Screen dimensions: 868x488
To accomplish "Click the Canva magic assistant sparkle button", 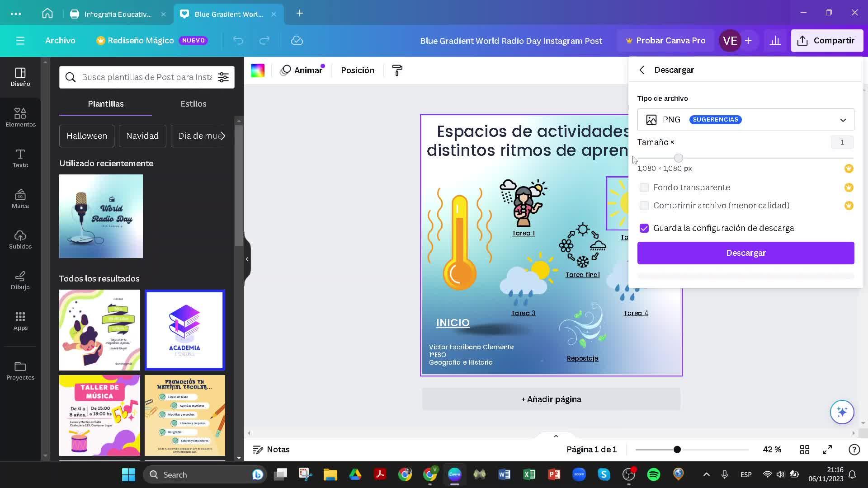I will coord(842,412).
